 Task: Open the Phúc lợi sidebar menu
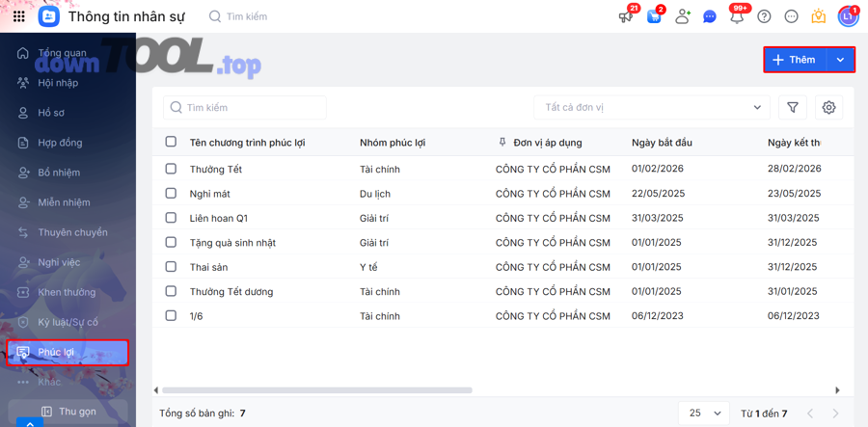(56, 352)
